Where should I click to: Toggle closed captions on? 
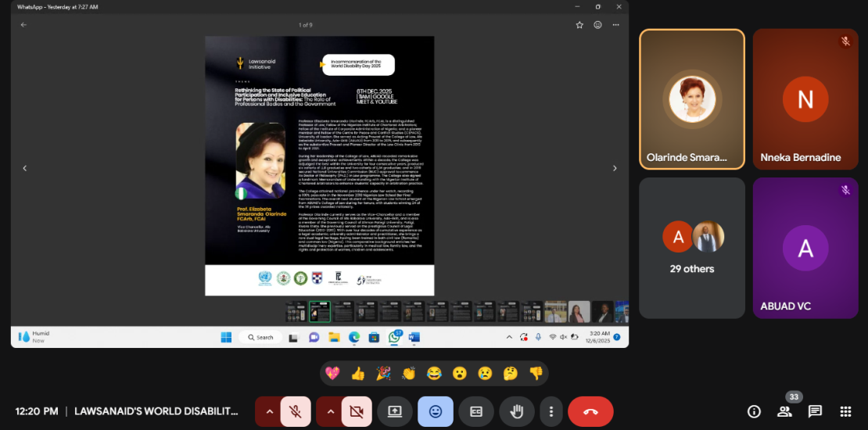coord(475,411)
